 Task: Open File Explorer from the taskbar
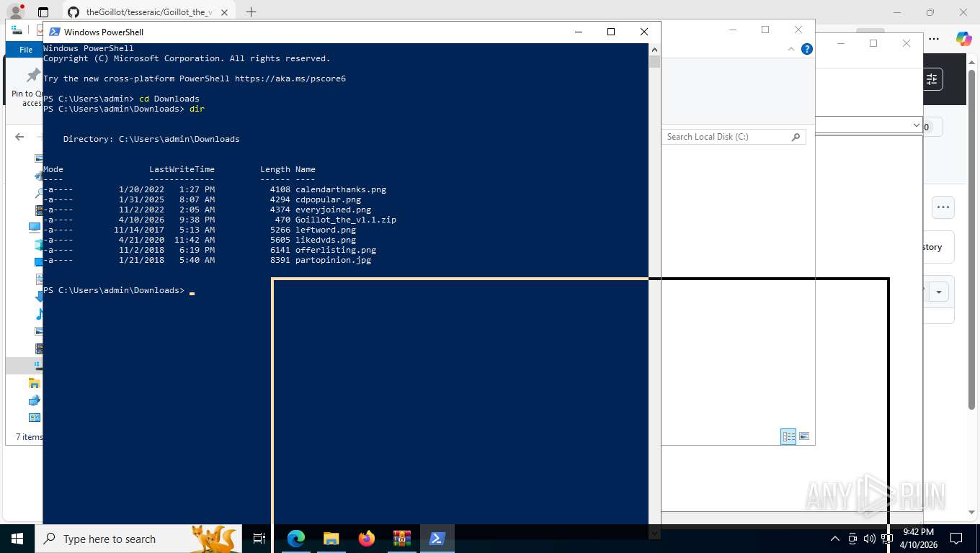point(331,539)
